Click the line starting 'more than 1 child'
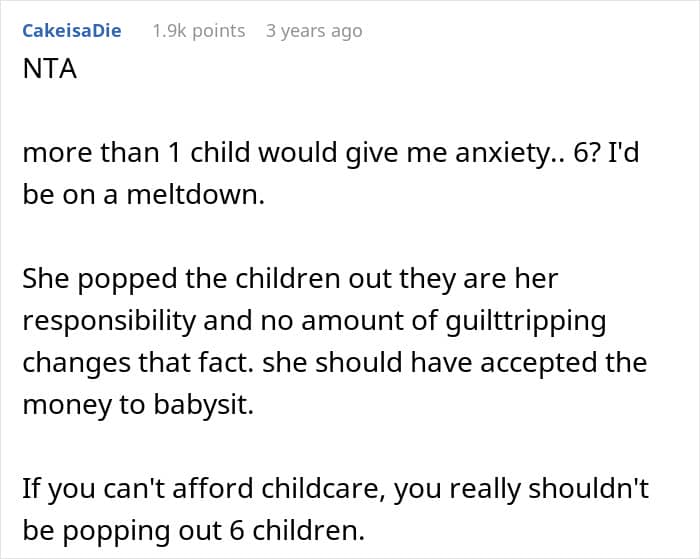 click(x=331, y=153)
